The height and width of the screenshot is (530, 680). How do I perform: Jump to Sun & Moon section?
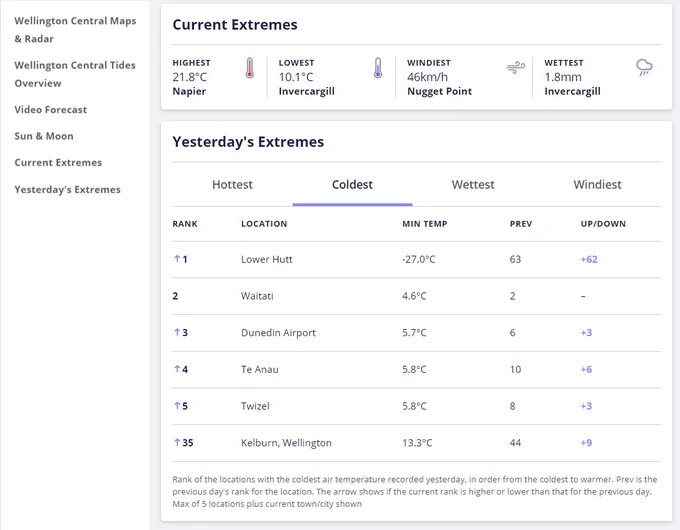click(44, 136)
